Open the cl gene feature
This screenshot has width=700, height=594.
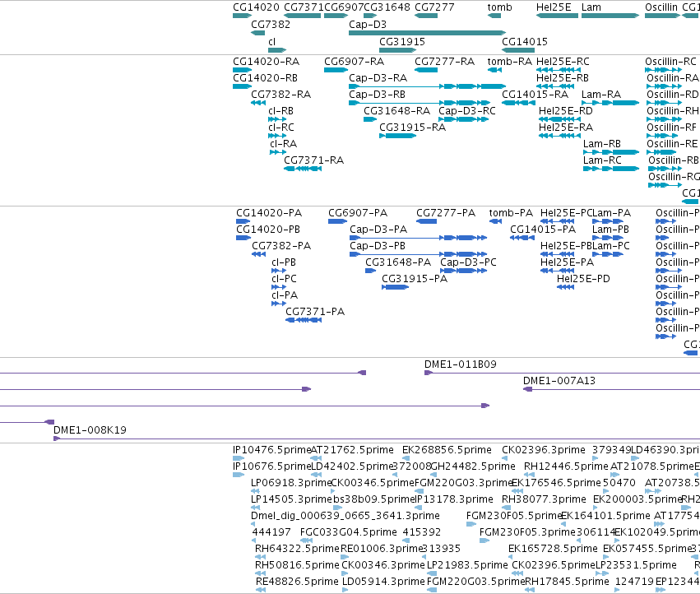277,50
